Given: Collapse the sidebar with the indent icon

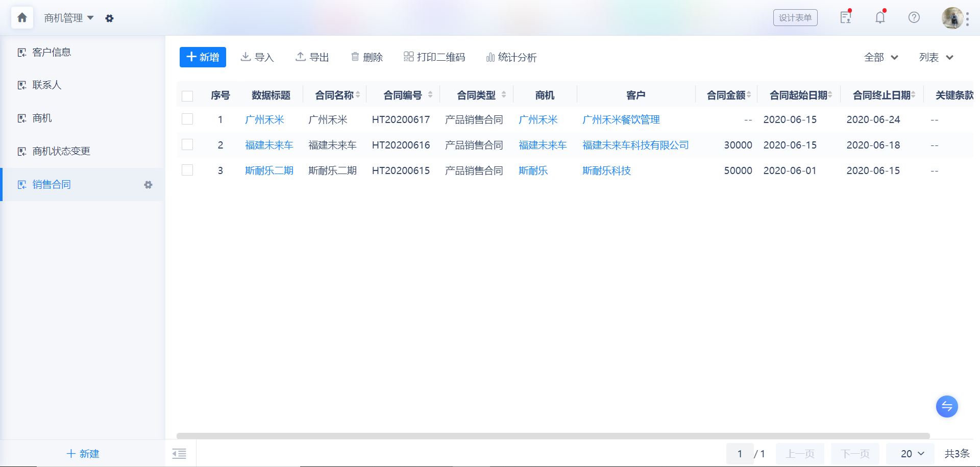Looking at the screenshot, I should coord(179,453).
